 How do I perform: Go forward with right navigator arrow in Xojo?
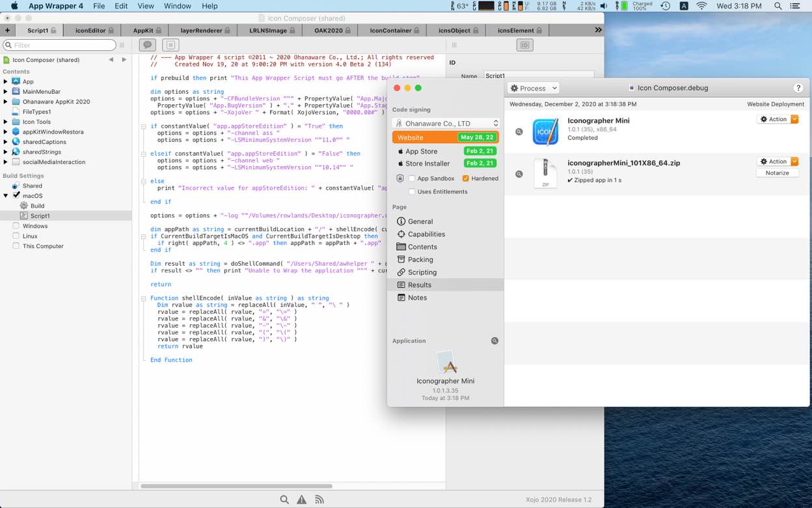pyautogui.click(x=124, y=59)
